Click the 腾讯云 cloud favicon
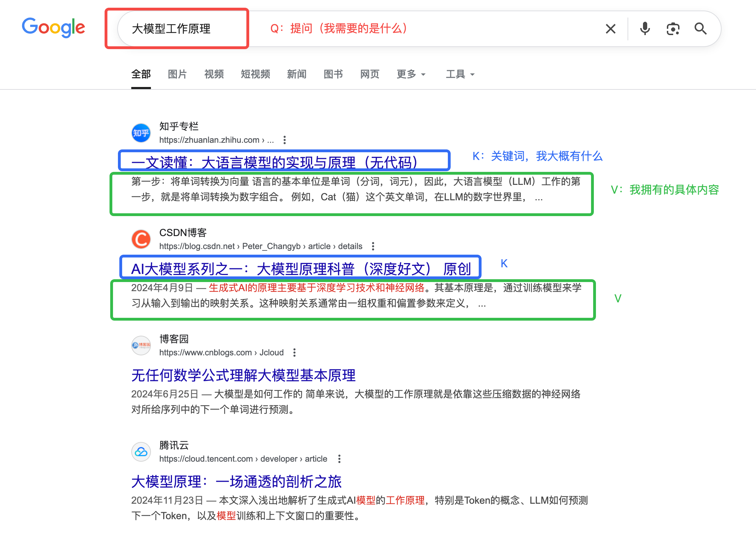The width and height of the screenshot is (756, 536). [x=140, y=452]
